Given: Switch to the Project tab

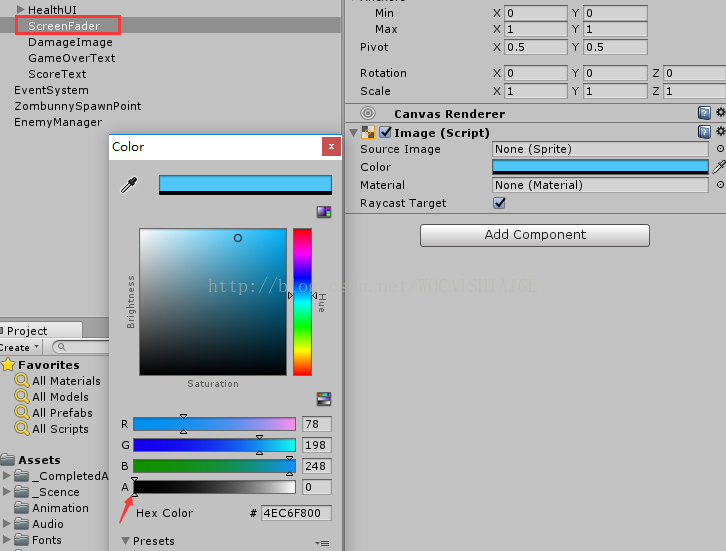Looking at the screenshot, I should 41,331.
